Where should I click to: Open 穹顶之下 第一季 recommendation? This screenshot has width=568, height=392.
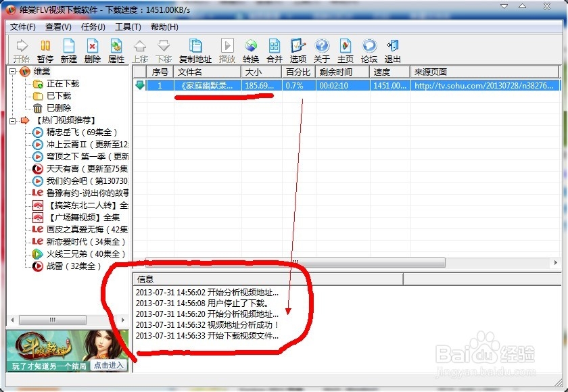[x=87, y=157]
